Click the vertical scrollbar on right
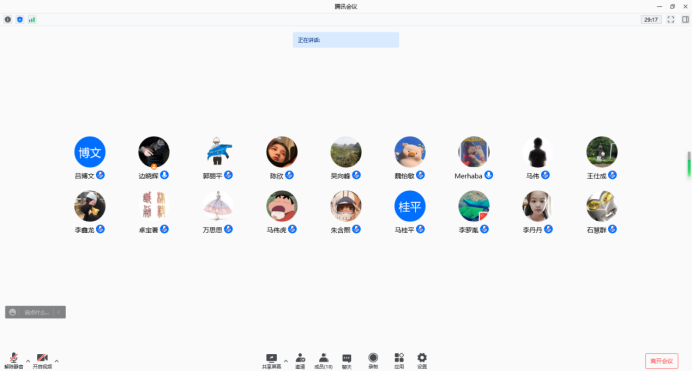Screen dimensions: 693x371 689,164
